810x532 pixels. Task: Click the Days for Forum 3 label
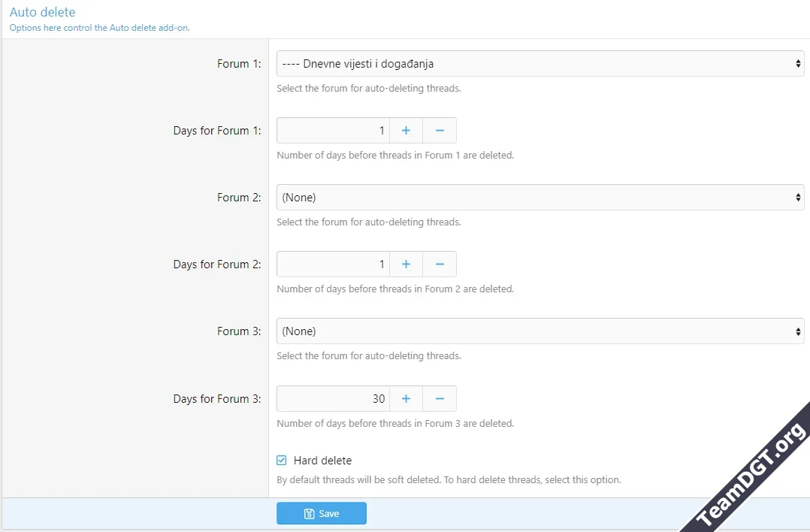216,399
